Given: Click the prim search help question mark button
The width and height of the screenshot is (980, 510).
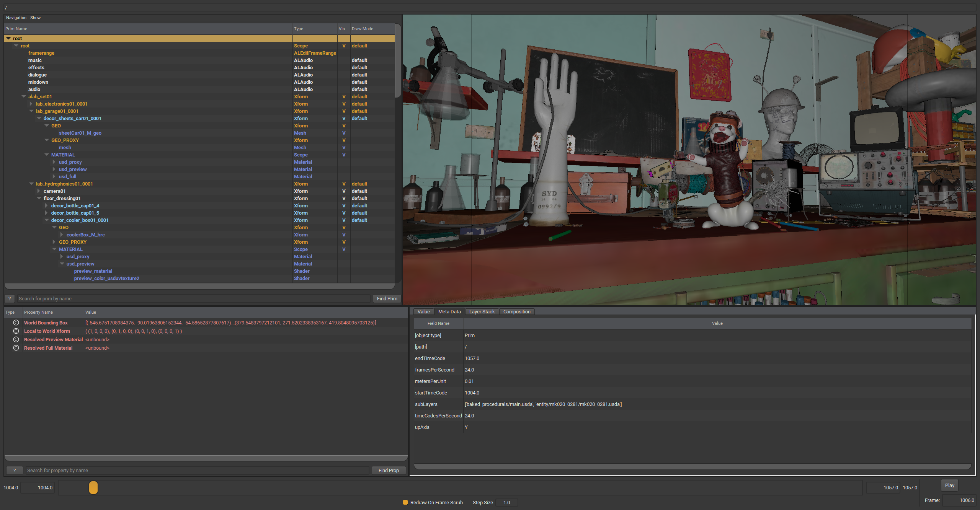Looking at the screenshot, I should coord(10,298).
